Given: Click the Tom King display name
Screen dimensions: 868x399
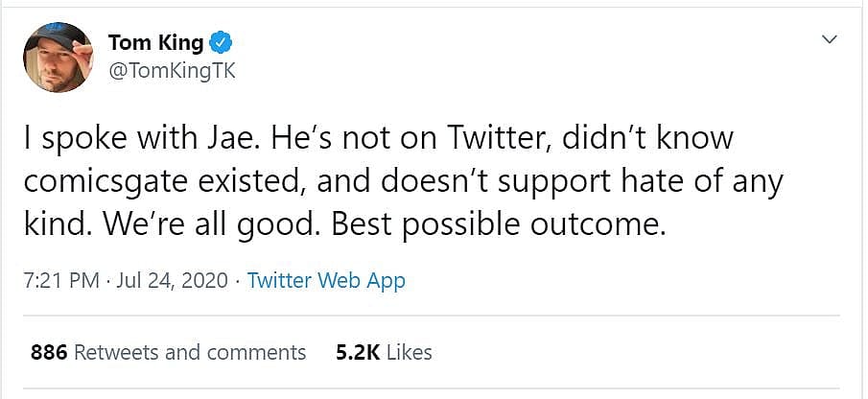Looking at the screenshot, I should coord(155,42).
